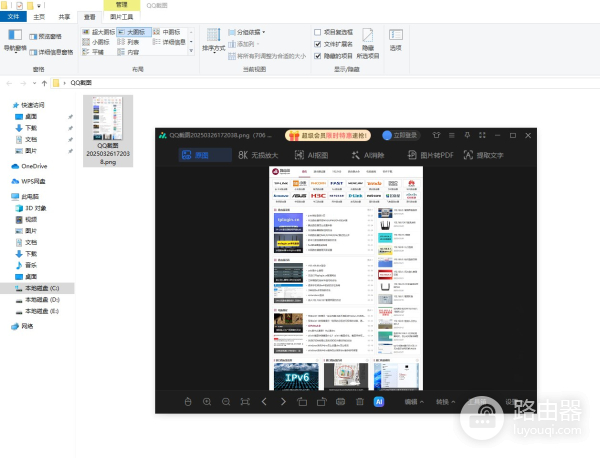Click the 超级会员限时特惠 promotion banner

[x=328, y=135]
